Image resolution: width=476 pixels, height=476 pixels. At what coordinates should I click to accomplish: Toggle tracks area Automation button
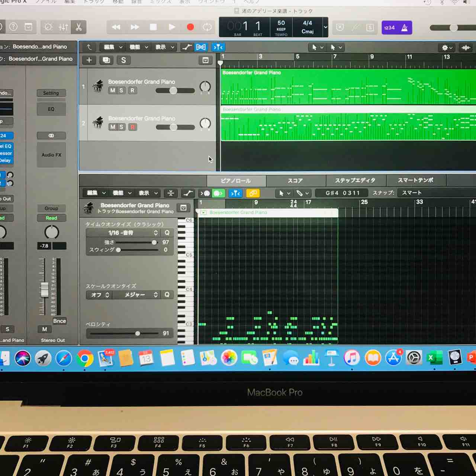(x=187, y=47)
